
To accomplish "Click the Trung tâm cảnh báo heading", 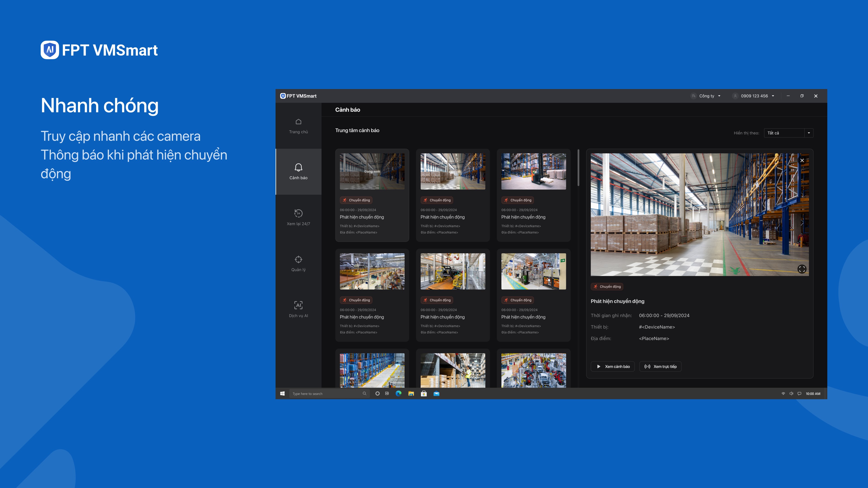I will (x=357, y=130).
